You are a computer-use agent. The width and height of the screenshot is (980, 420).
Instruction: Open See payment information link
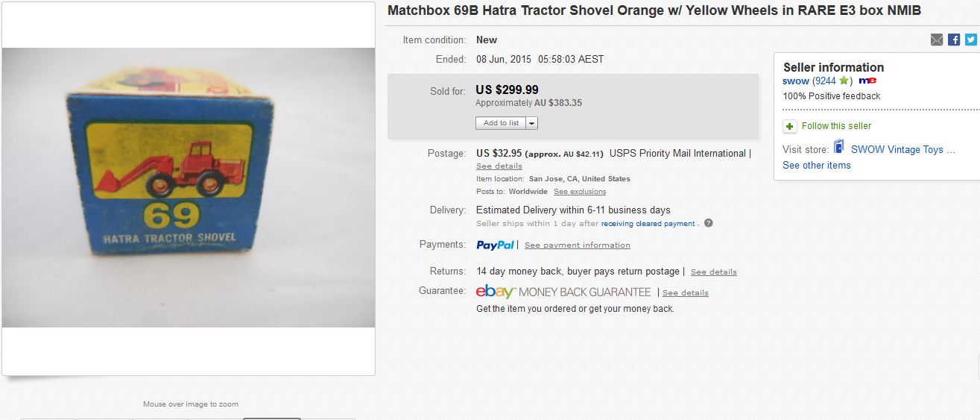tap(577, 245)
